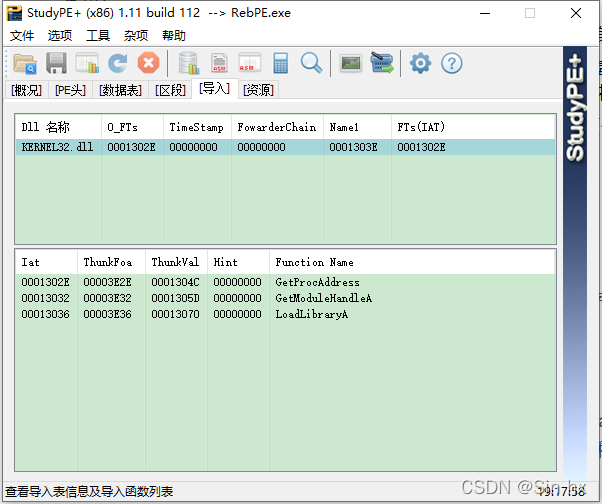Click the FowarderChain column header
602x504 pixels.
(277, 127)
